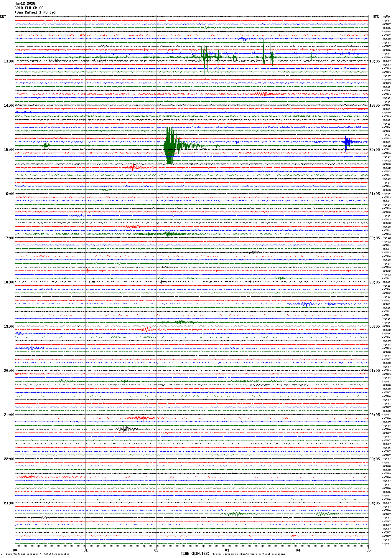Click the large green seismic burst near 15:00
Screen dimensions: 392x558
point(170,146)
